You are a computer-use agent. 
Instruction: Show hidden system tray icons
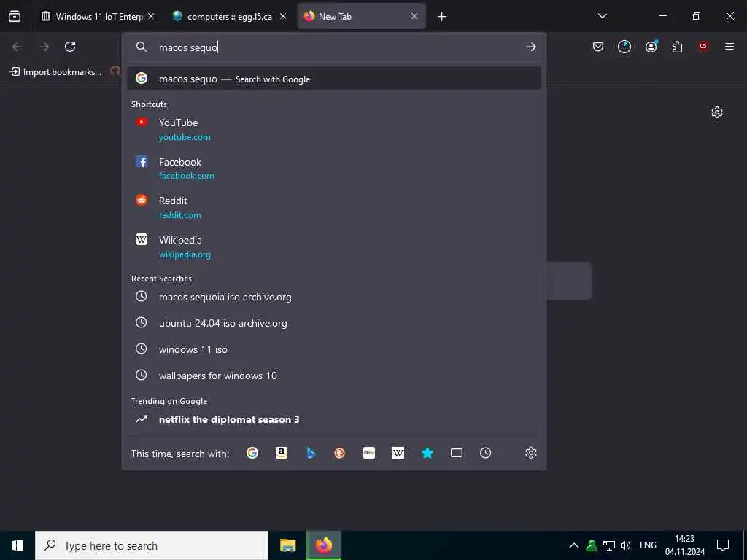coord(574,545)
